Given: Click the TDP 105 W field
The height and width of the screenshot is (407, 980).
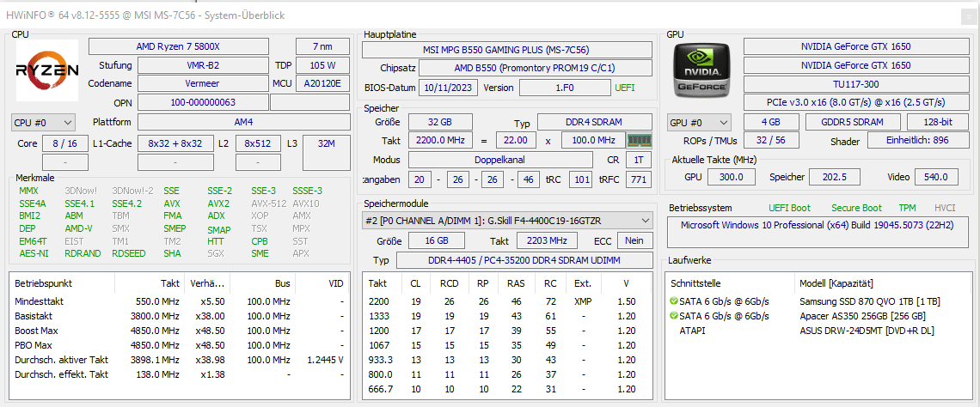Looking at the screenshot, I should (x=322, y=65).
